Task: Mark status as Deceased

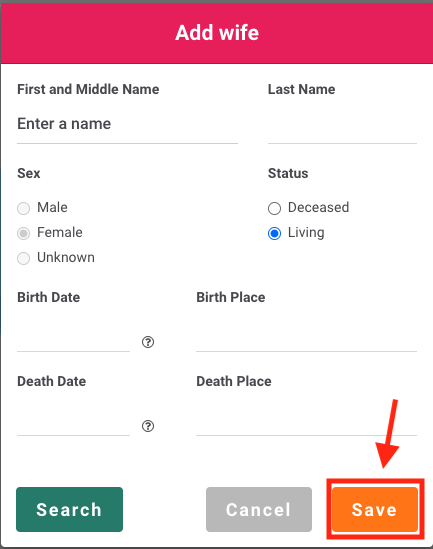Action: point(274,208)
